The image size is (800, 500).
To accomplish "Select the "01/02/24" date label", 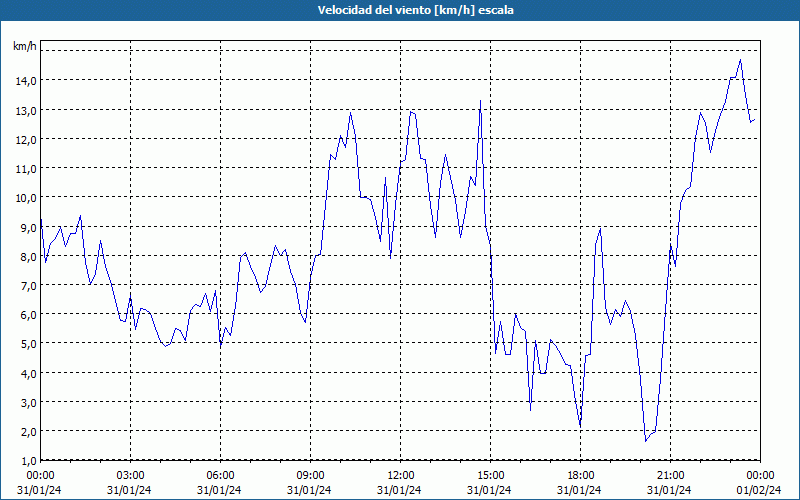I will pyautogui.click(x=760, y=490).
